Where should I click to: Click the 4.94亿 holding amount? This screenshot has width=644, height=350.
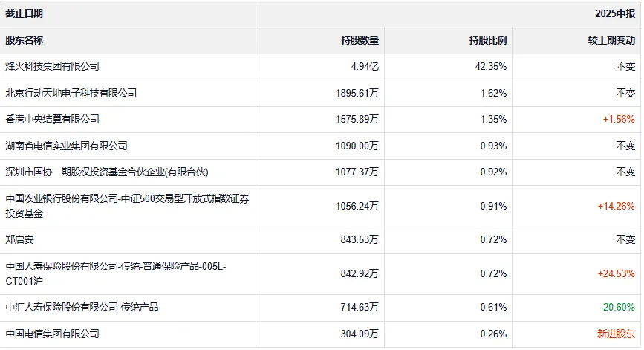(365, 67)
